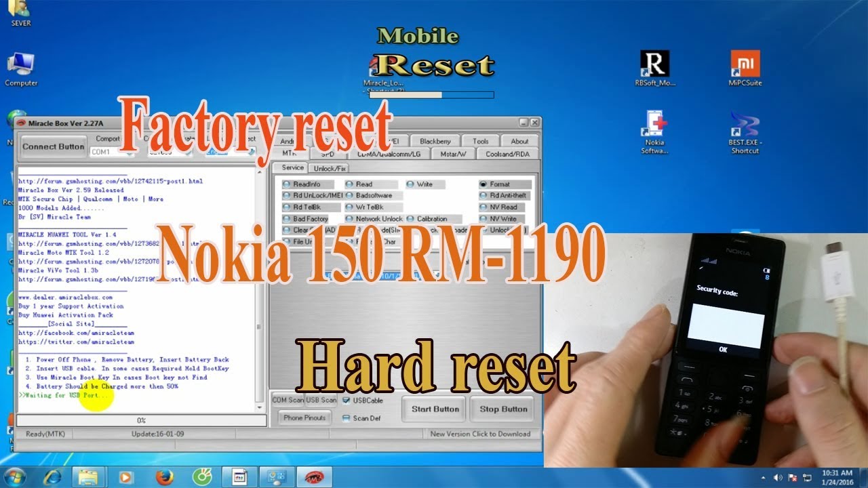The height and width of the screenshot is (488, 868).
Task: Switch to the Coolsand/RDA tab
Action: 508,154
